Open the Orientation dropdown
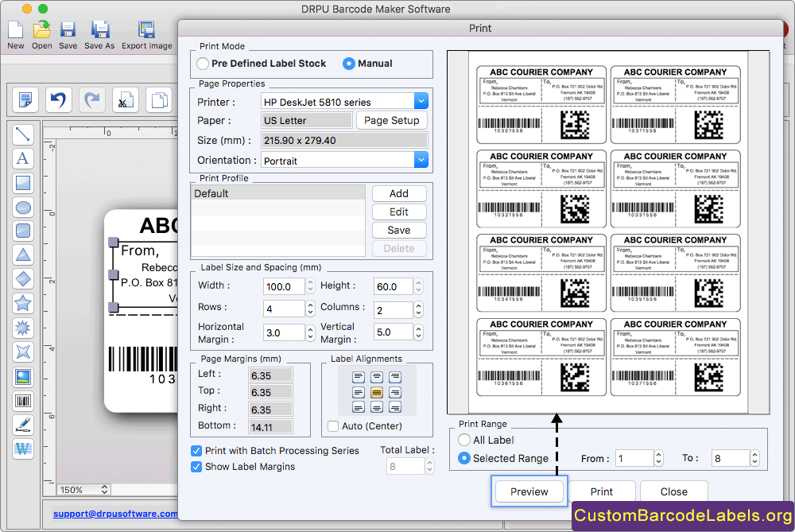Viewport: 795px width, 532px height. (421, 161)
